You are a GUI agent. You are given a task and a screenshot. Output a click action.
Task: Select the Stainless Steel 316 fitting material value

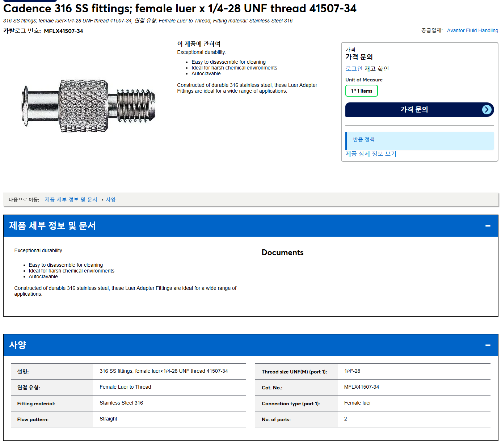pos(121,403)
